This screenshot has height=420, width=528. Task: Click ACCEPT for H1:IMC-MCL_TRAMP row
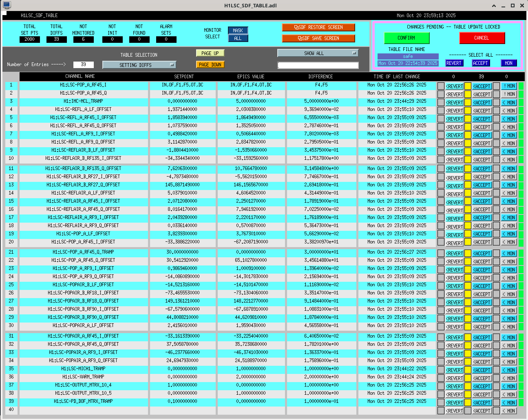[482, 103]
